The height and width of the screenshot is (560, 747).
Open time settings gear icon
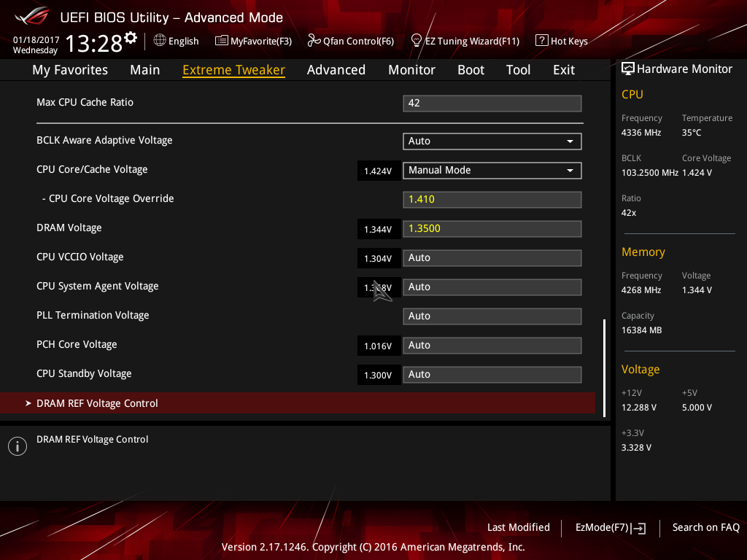tap(131, 37)
